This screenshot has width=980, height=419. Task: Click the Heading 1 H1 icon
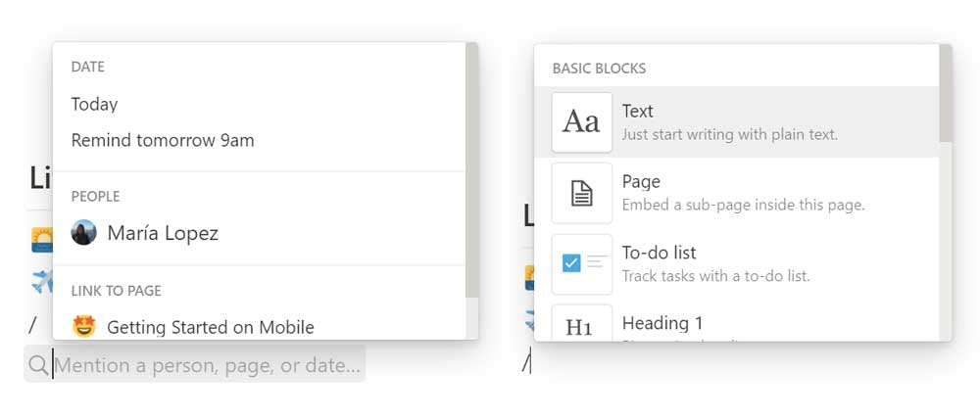point(581,326)
